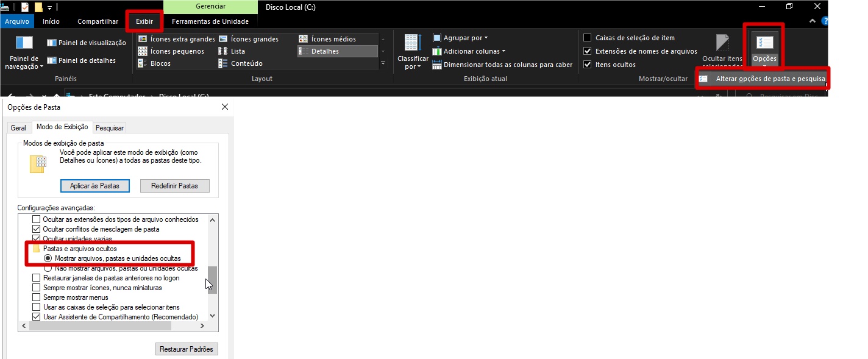Screen dimensions: 868x359
Task: Click the Restaurar Padrões button
Action: [187, 349]
